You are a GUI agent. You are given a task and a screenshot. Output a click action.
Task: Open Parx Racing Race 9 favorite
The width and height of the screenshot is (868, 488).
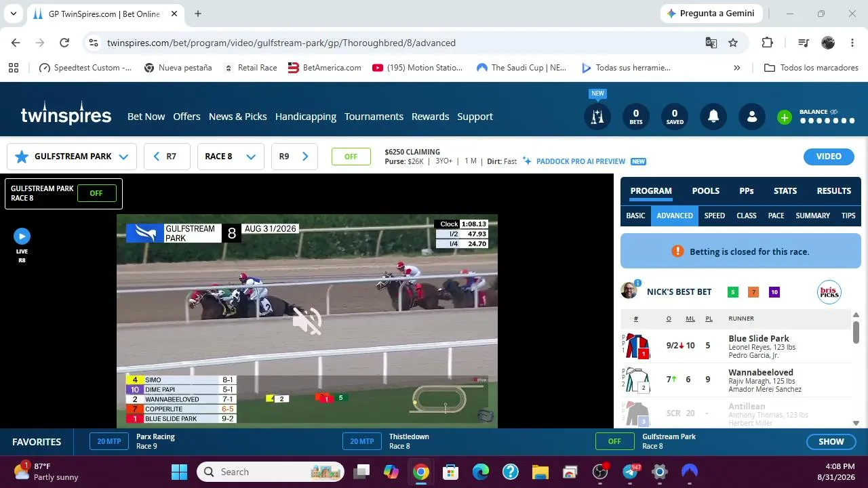(x=132, y=441)
